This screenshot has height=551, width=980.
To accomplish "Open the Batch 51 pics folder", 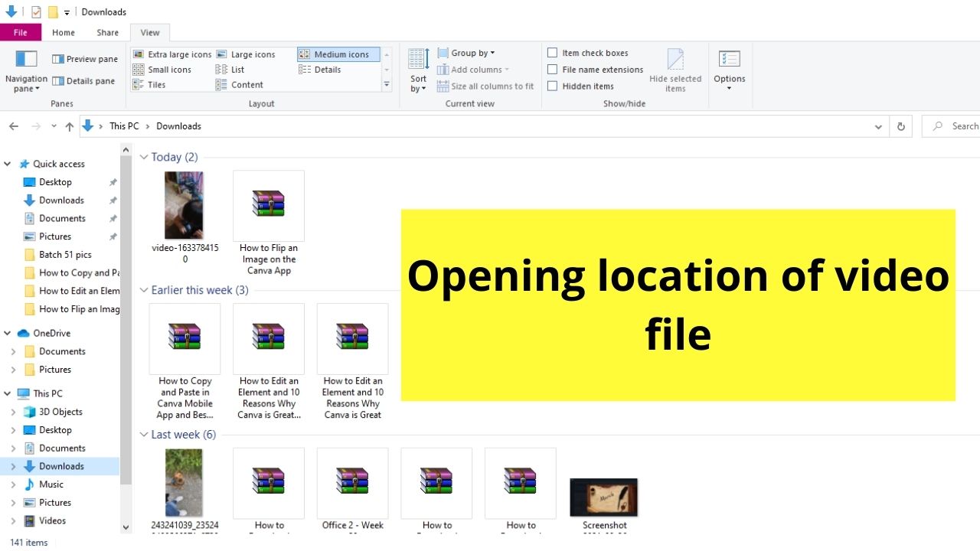I will (64, 254).
